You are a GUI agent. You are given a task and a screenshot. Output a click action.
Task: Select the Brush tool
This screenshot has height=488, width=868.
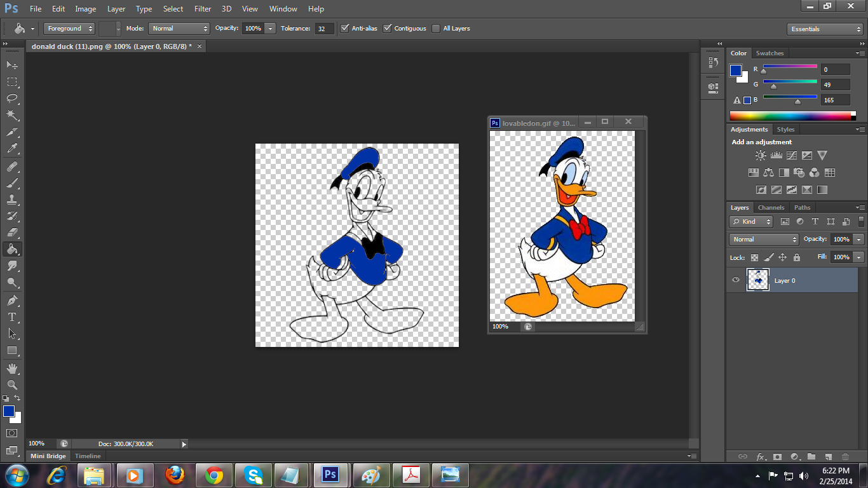pyautogui.click(x=12, y=183)
